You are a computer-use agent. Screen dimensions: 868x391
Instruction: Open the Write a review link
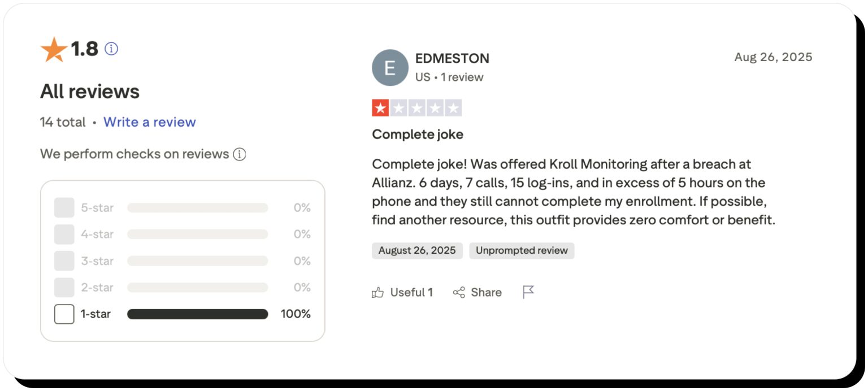pyautogui.click(x=150, y=122)
